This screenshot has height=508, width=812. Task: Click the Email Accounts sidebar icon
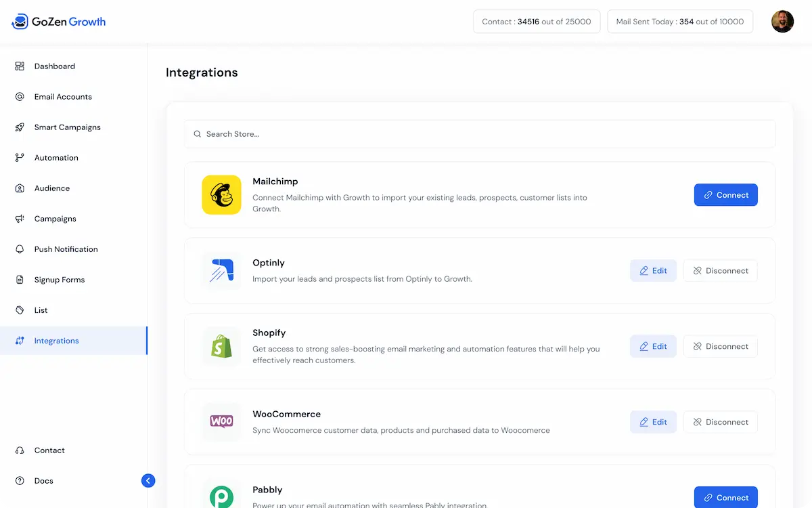tap(19, 96)
